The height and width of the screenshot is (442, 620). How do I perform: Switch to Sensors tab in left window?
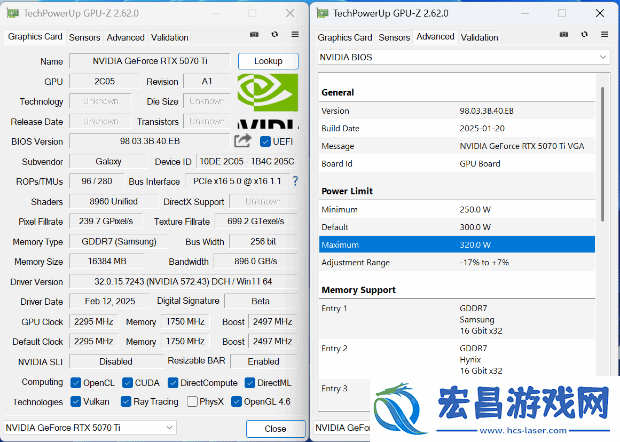pyautogui.click(x=85, y=38)
